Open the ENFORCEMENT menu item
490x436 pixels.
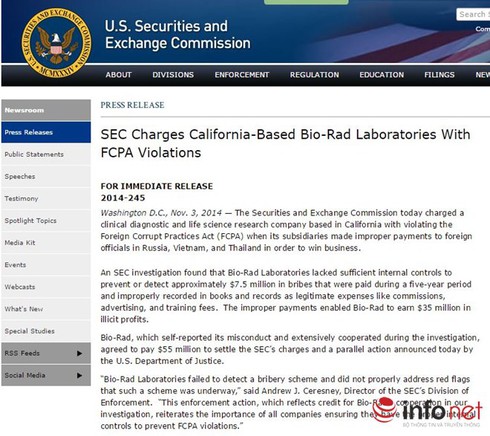[242, 75]
